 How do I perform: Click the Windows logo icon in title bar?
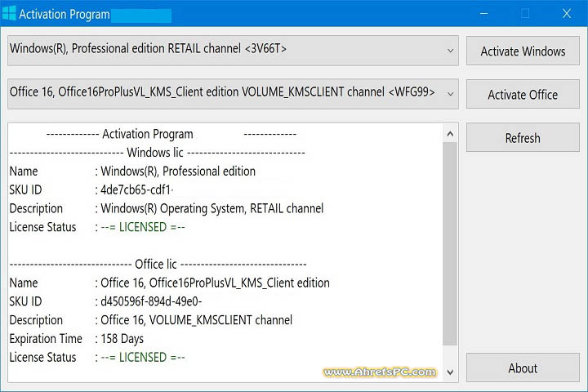click(x=9, y=14)
